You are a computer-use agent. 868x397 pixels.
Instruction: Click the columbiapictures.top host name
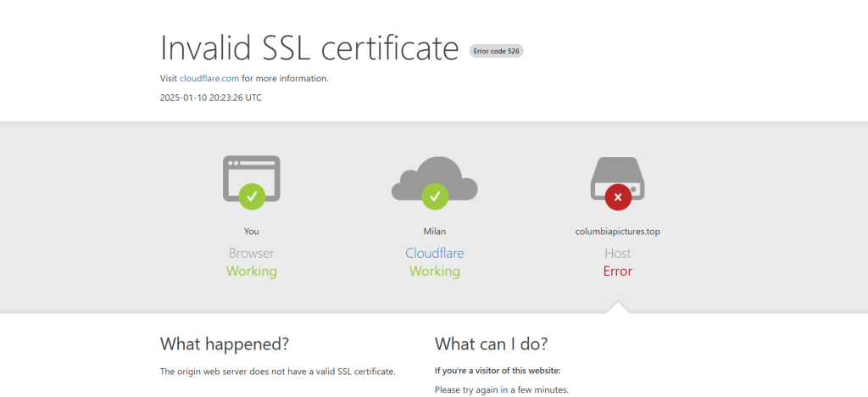(618, 232)
